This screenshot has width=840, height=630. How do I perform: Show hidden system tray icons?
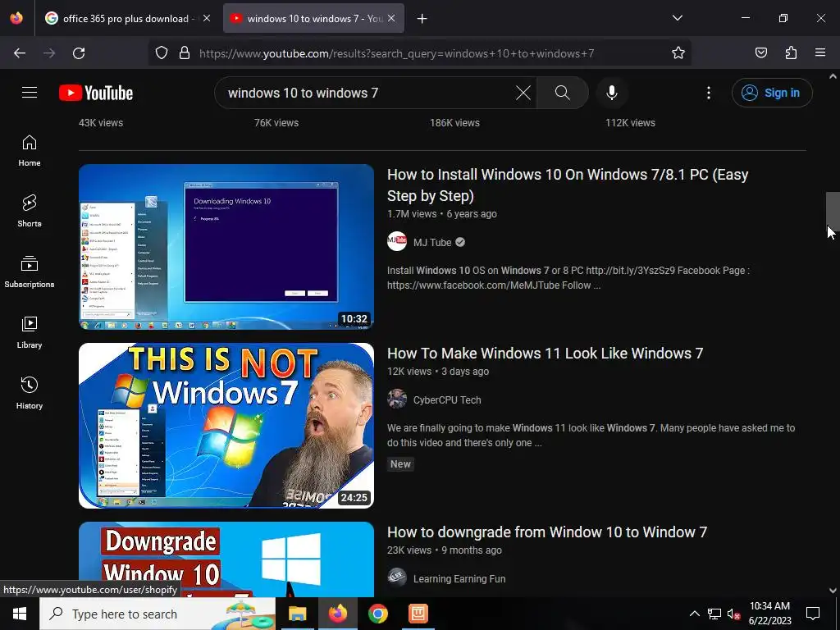694,614
